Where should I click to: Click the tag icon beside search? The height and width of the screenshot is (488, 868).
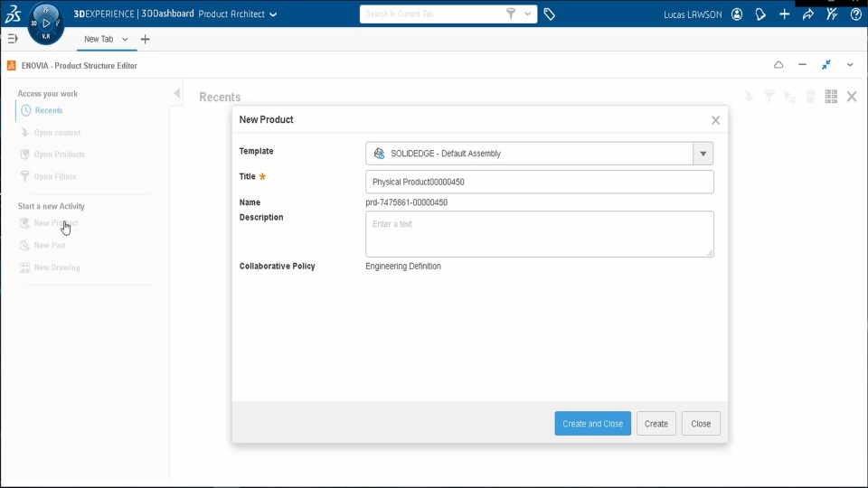549,14
